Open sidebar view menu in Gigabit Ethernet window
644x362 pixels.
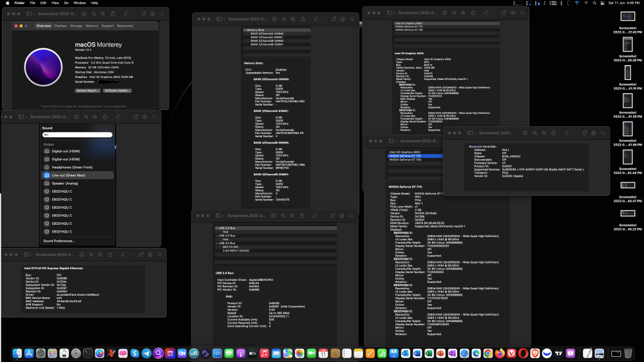click(x=28, y=255)
